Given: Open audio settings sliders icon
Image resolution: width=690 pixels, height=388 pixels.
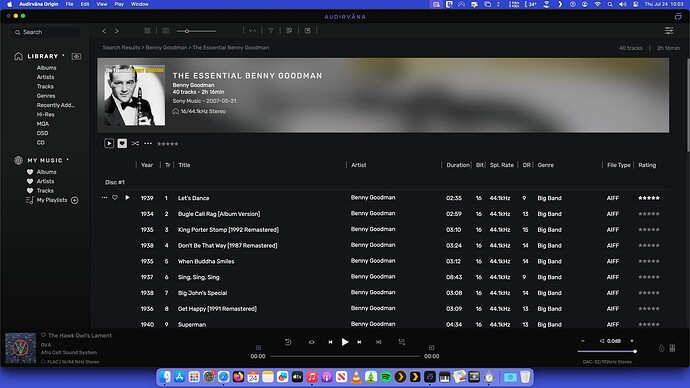Looking at the screenshot, I should 669,30.
